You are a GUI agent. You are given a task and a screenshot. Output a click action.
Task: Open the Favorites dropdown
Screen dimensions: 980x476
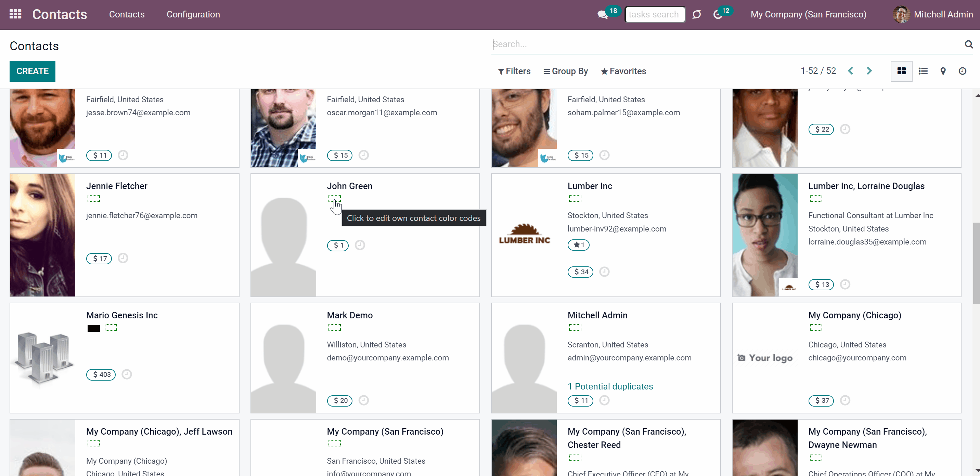pos(623,71)
